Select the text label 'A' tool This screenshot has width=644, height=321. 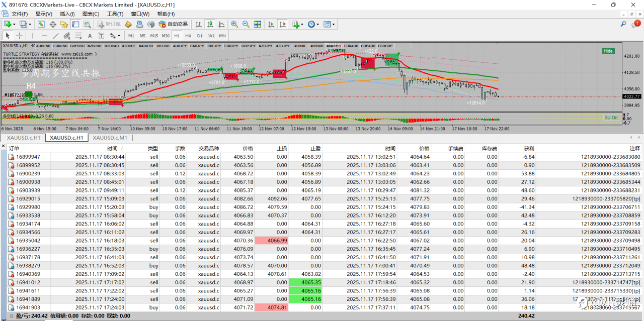90,36
